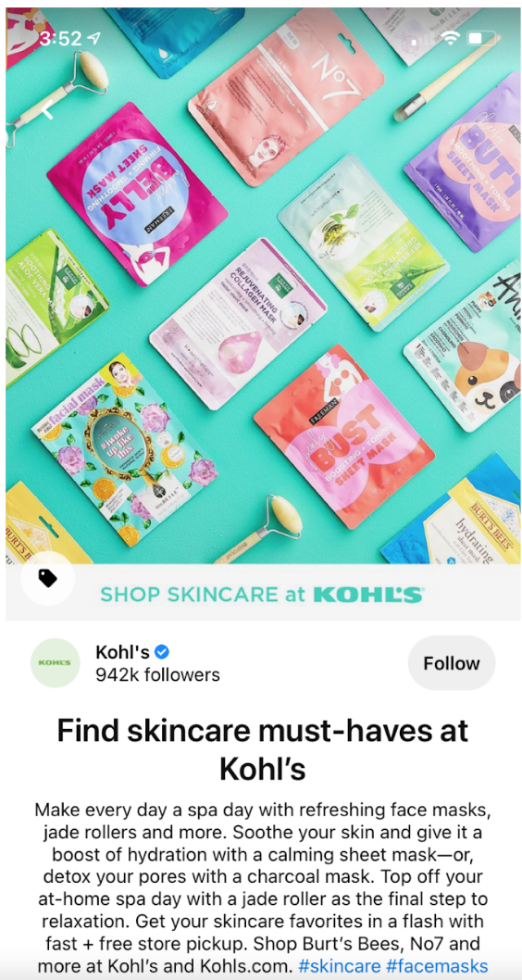This screenshot has height=980, width=522.
Task: Tap the purple Butt sheet mask packet
Action: [x=466, y=160]
